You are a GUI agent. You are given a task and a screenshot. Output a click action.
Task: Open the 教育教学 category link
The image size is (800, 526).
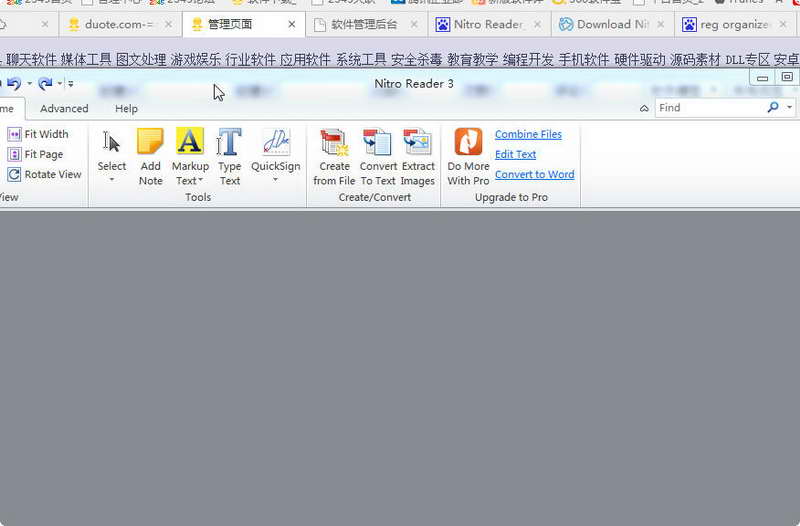coord(473,60)
